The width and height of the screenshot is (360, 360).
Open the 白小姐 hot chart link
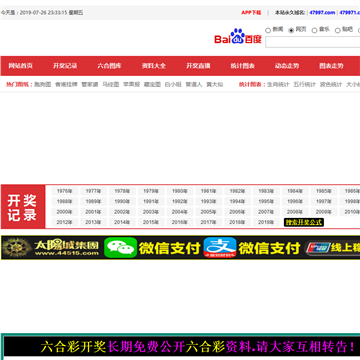point(173,85)
